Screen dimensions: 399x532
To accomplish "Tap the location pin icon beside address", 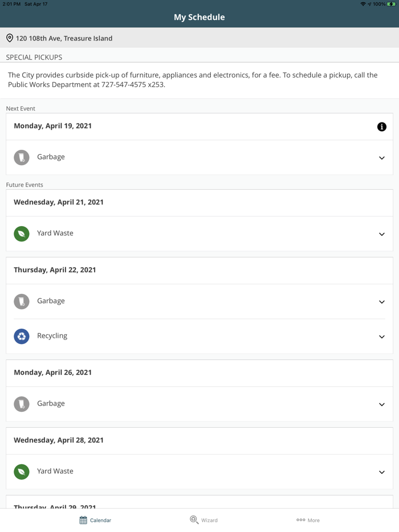I will coord(10,38).
